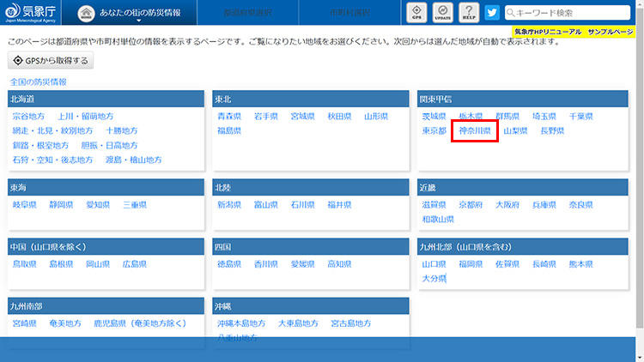Click the house icon beside あなたの街の防災情報
This screenshot has height=362, width=644.
pos(88,13)
